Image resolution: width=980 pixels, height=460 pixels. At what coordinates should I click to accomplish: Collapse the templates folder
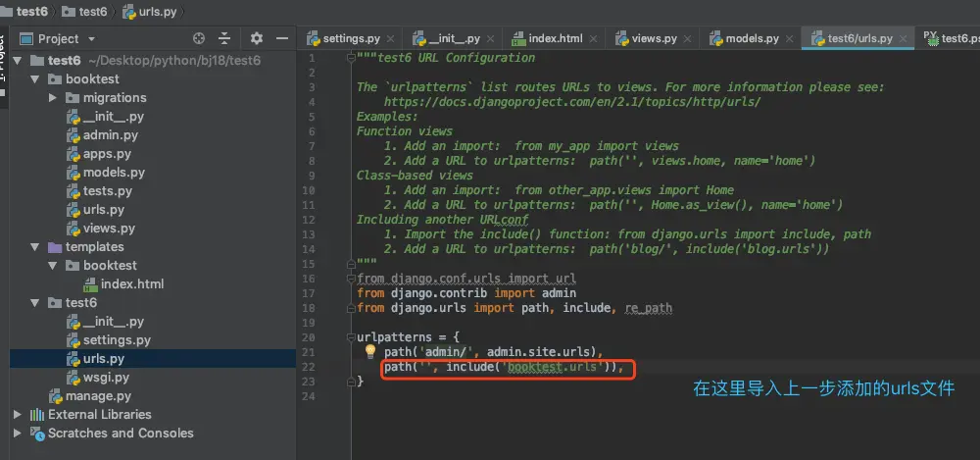point(35,247)
